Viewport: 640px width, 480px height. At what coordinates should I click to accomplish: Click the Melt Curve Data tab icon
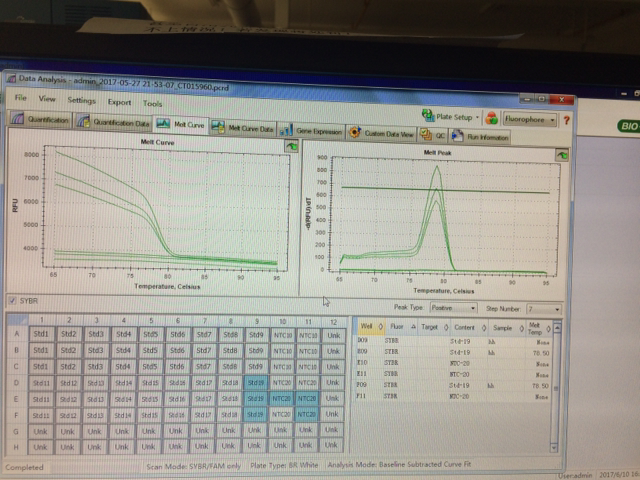[218, 127]
